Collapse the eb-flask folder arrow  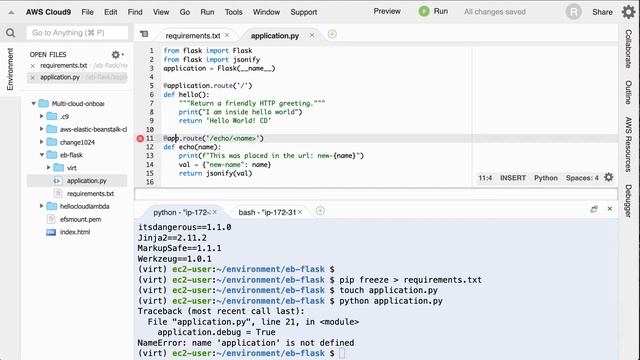(42, 155)
